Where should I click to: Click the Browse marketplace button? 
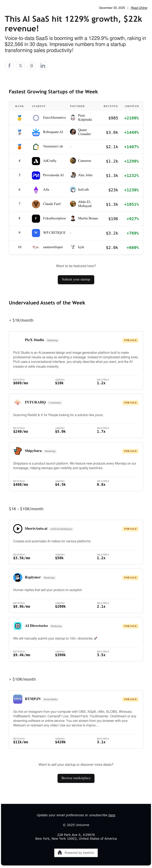click(76, 778)
